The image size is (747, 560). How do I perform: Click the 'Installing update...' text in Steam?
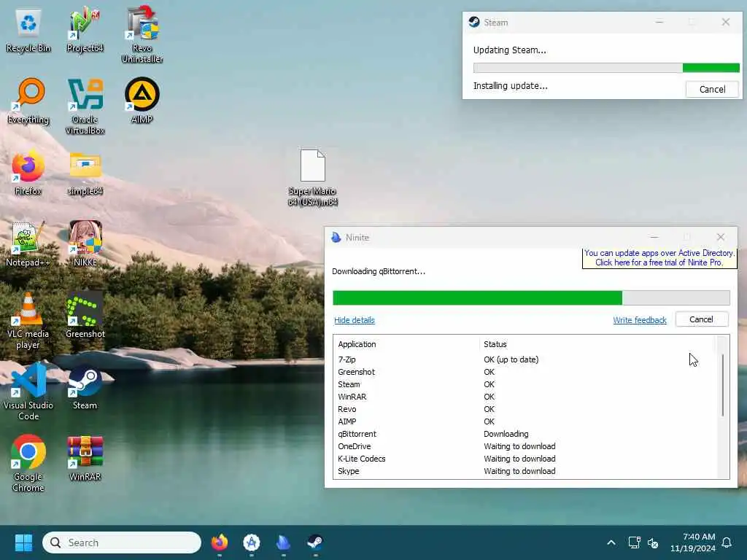[x=510, y=86]
